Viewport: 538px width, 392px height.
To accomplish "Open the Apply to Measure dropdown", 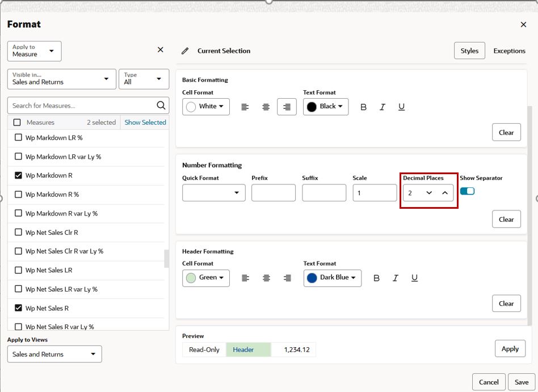I will [x=34, y=51].
